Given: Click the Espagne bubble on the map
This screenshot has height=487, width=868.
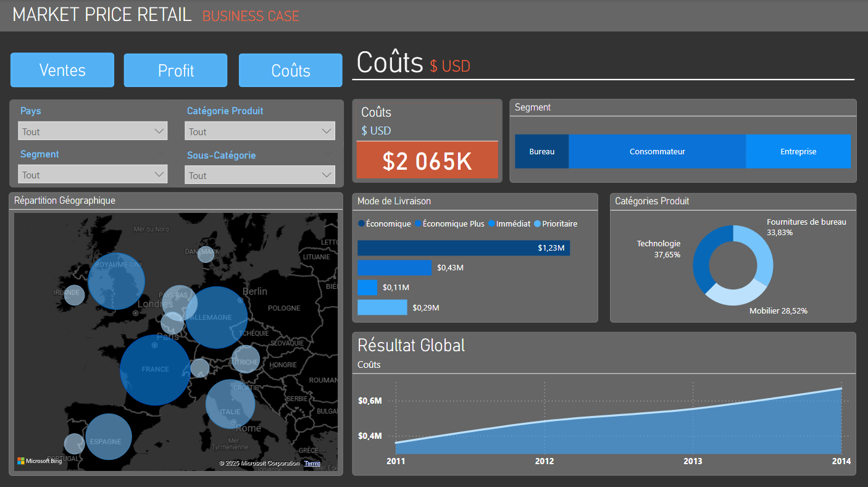Looking at the screenshot, I should (x=109, y=437).
